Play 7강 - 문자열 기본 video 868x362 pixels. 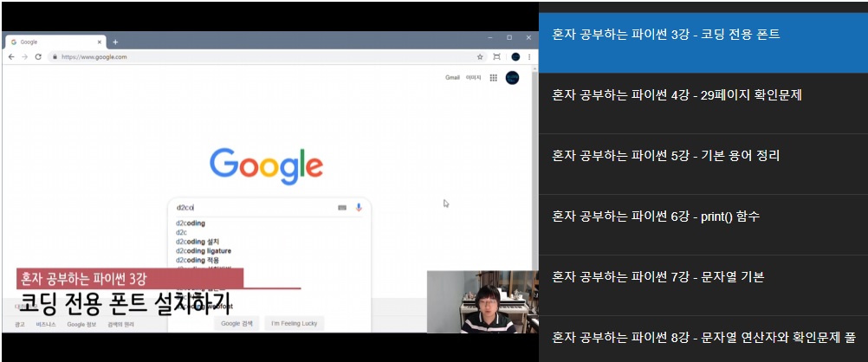703,285
